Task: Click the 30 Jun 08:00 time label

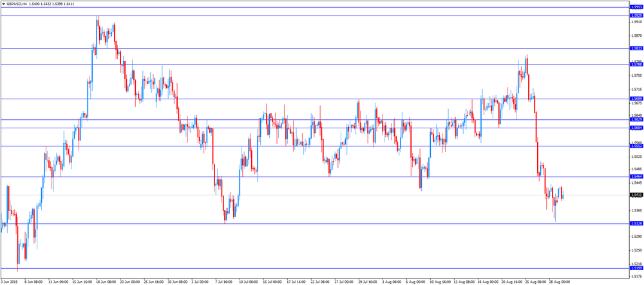Action: 178,282
